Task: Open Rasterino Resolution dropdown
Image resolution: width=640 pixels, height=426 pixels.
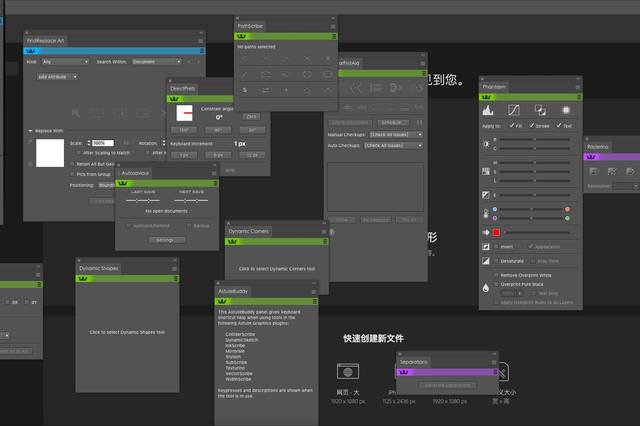Action: (626, 186)
